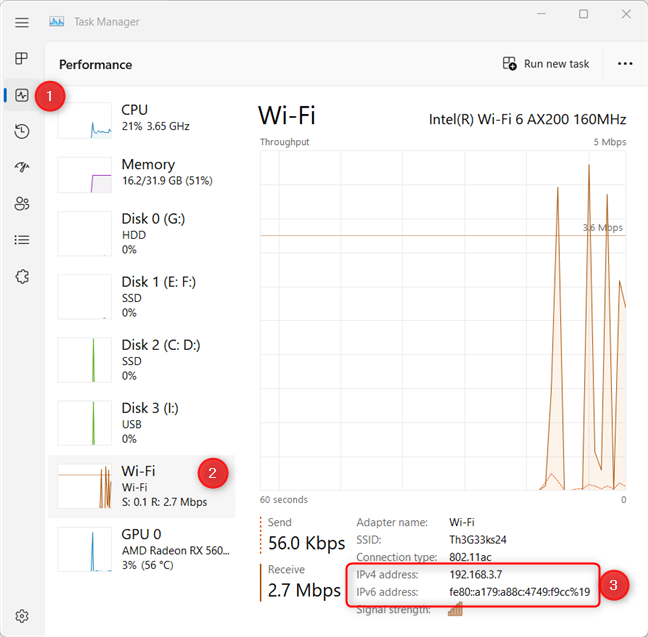Click the Adapter name Wi-Fi value
The height and width of the screenshot is (637, 648).
pos(462,522)
